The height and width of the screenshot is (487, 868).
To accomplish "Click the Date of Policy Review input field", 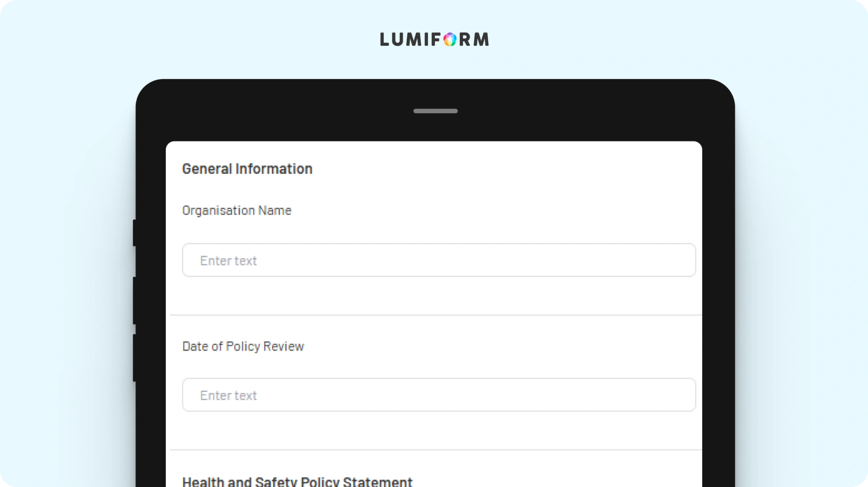I will [439, 395].
